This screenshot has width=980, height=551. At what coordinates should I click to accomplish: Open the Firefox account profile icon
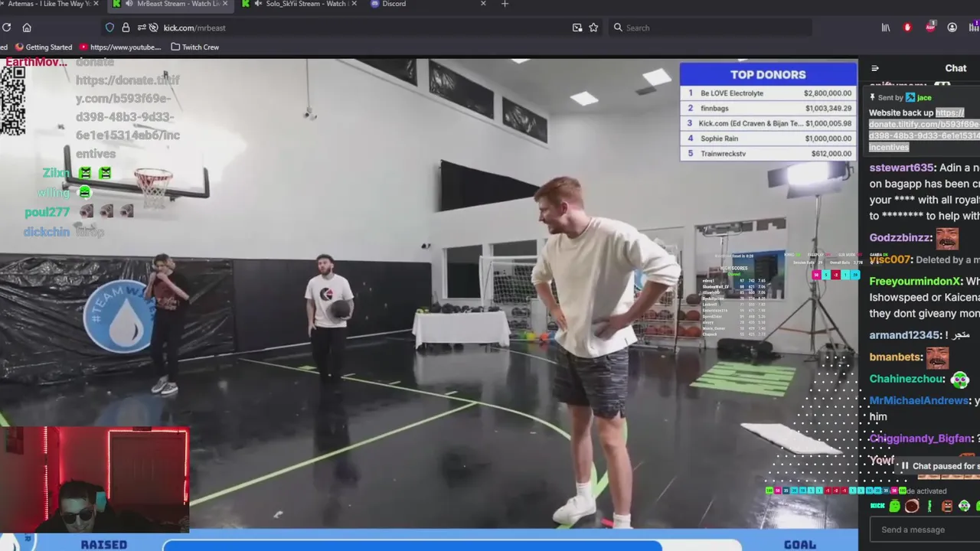point(952,28)
